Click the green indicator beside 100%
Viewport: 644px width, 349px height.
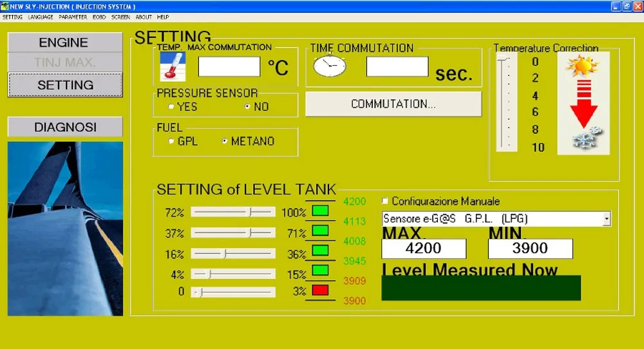pyautogui.click(x=320, y=211)
